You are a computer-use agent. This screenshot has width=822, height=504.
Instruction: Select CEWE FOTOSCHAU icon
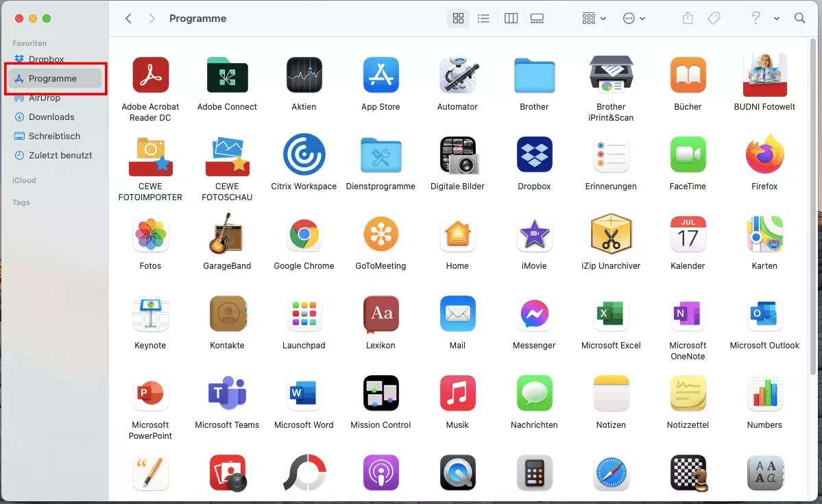pyautogui.click(x=227, y=156)
